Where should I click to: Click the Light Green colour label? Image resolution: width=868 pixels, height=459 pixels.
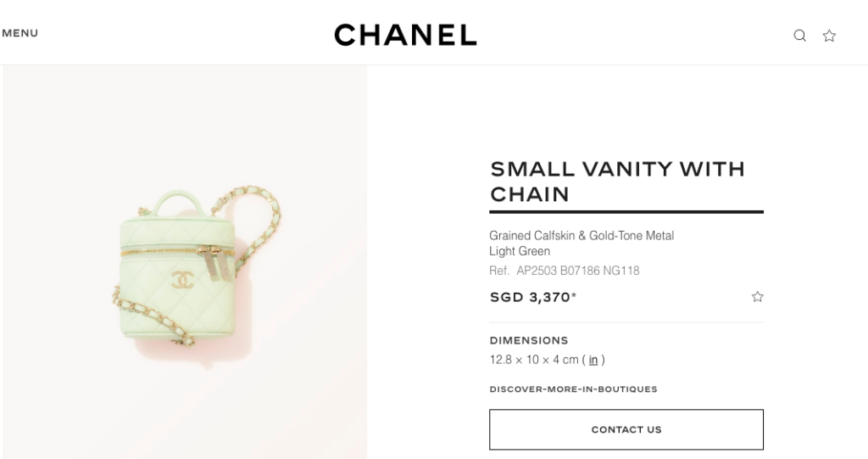click(x=520, y=251)
